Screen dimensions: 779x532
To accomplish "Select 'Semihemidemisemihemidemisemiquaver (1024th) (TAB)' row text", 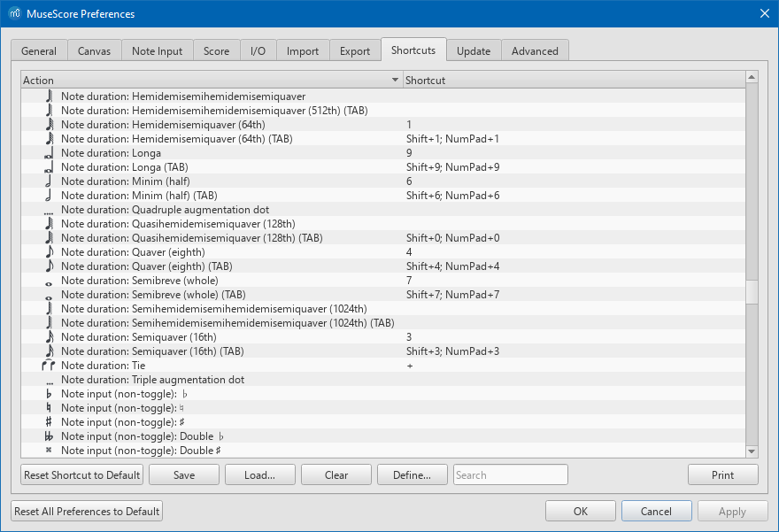I will 228,323.
